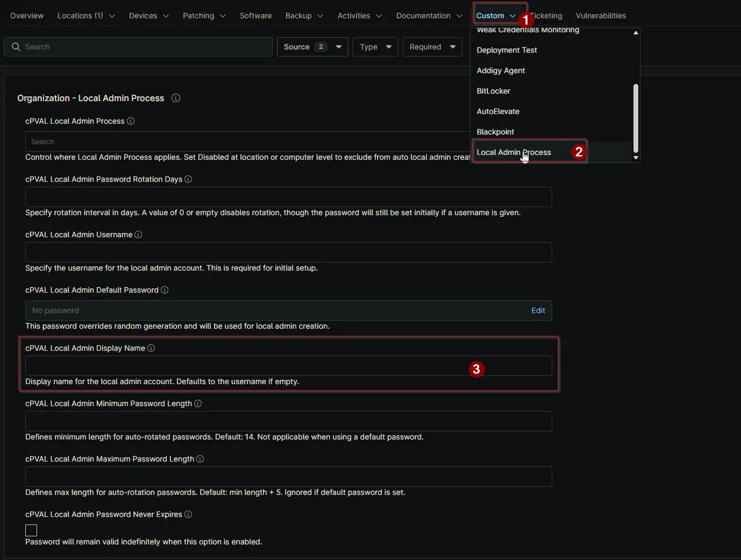Open the Source filter dropdown
741x560 pixels.
click(312, 47)
